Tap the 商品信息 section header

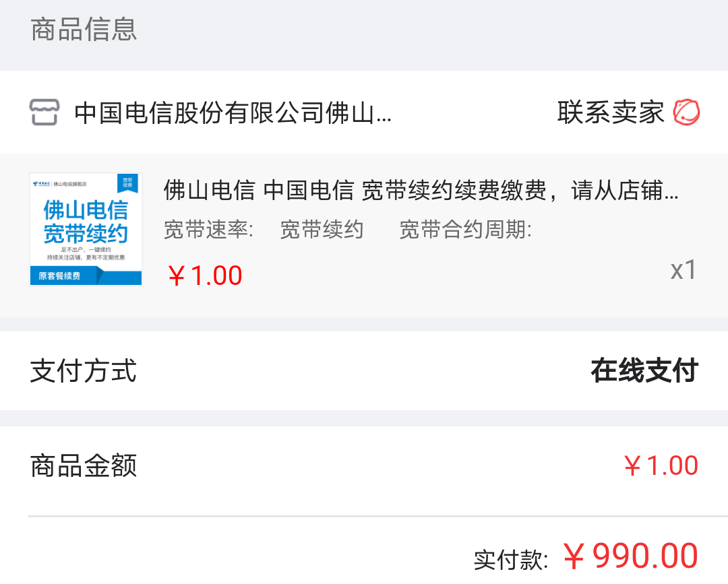tap(84, 30)
